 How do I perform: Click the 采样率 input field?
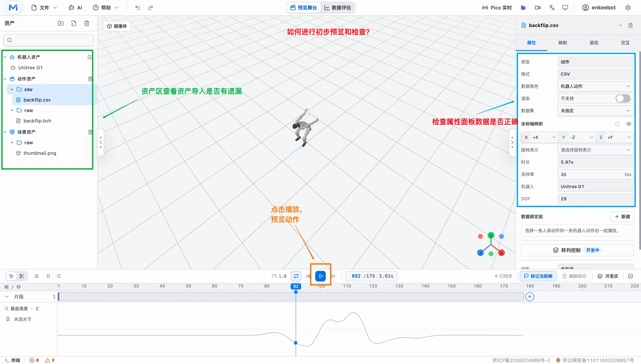595,175
